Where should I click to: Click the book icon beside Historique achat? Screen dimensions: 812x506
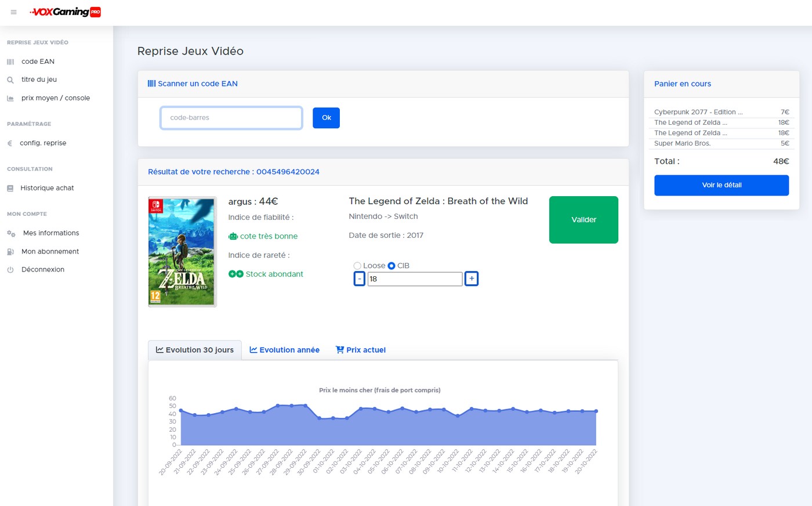click(x=10, y=189)
